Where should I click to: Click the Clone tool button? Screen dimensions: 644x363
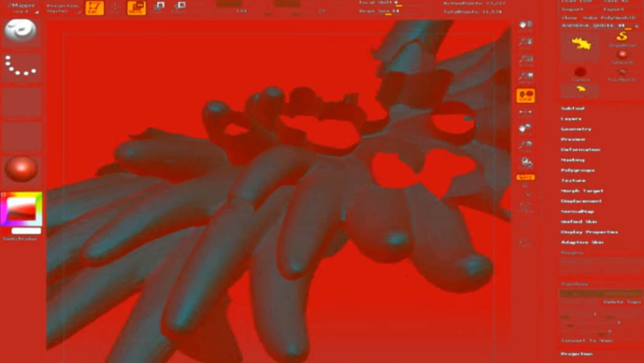569,18
